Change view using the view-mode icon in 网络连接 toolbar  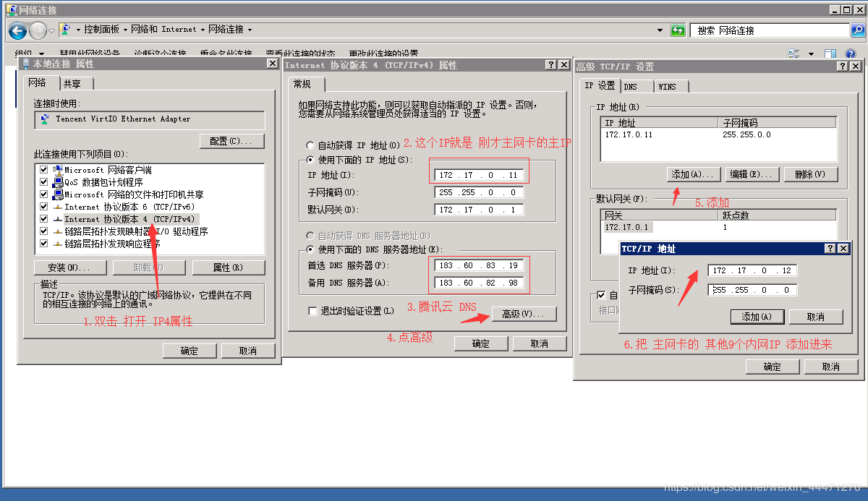794,53
